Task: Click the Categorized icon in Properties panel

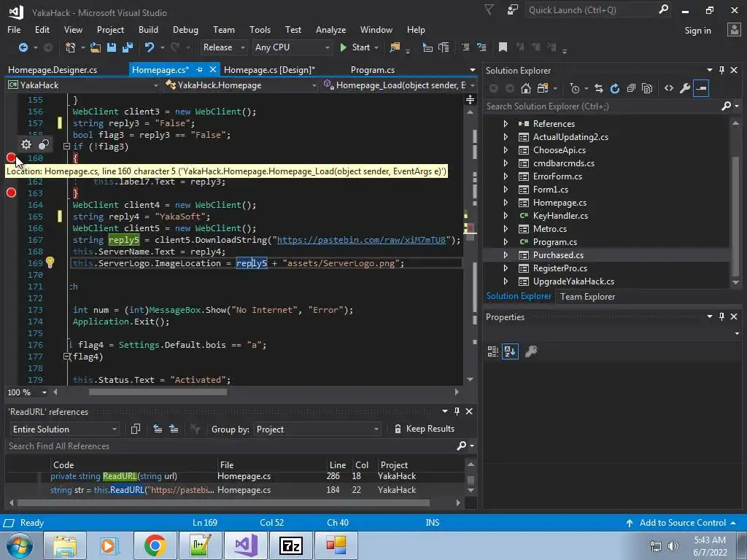Action: pyautogui.click(x=492, y=351)
